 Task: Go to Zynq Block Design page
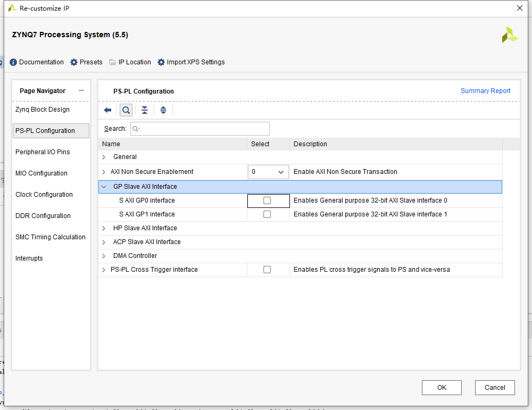(x=43, y=110)
